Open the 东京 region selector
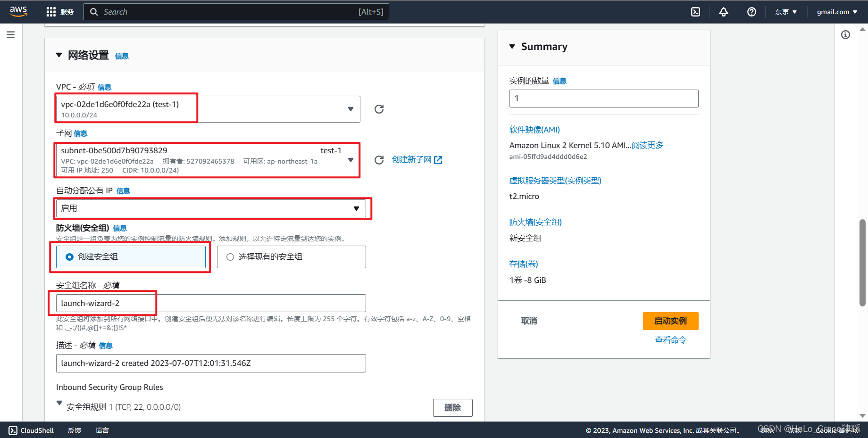 786,12
